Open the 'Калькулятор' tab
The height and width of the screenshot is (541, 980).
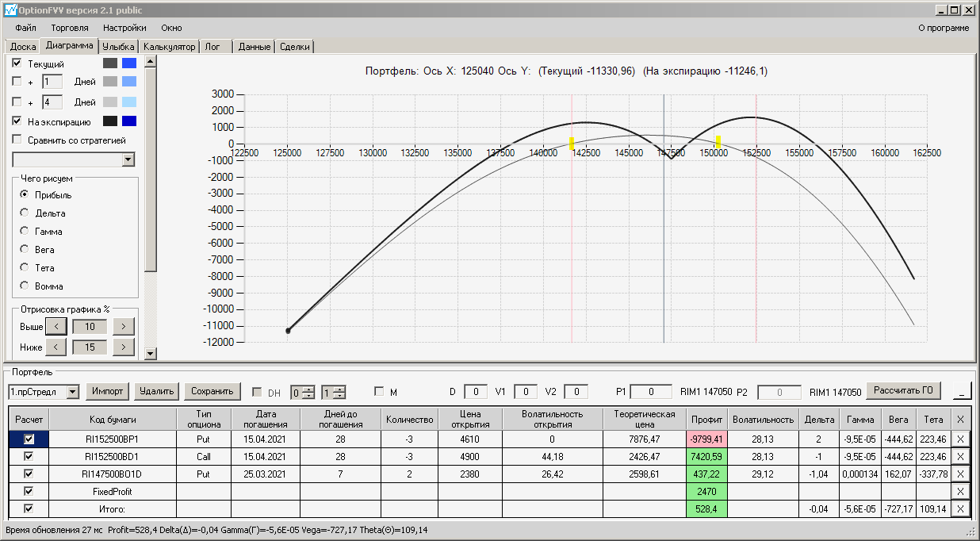coord(170,47)
